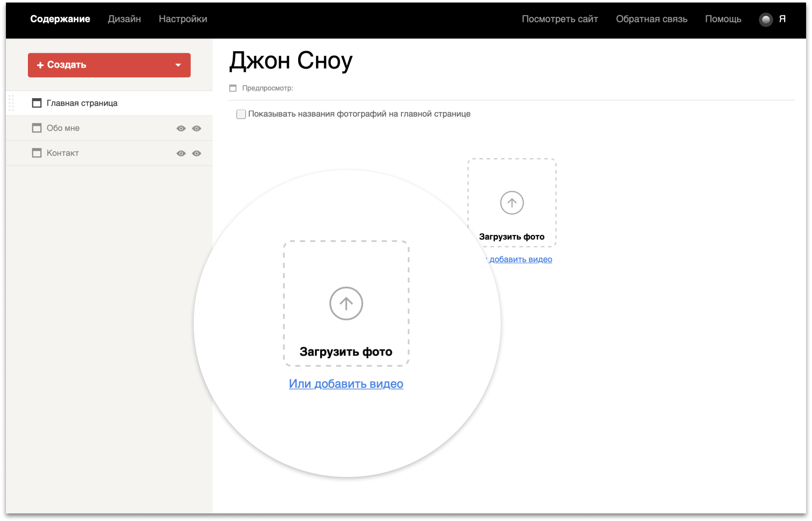Click the page icon next to Обо мне
Viewport: 812px width, 521px height.
pyautogui.click(x=37, y=128)
